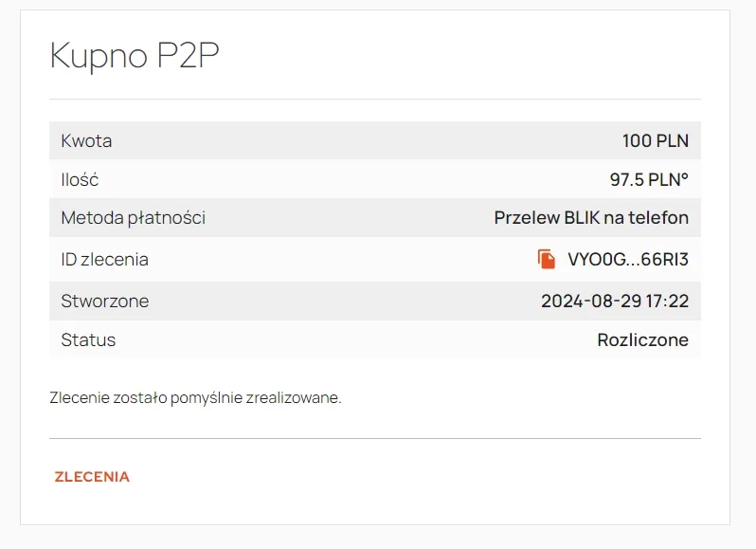This screenshot has height=549, width=756.
Task: Click the creation date 2024-08-29 17:22
Action: 615,301
